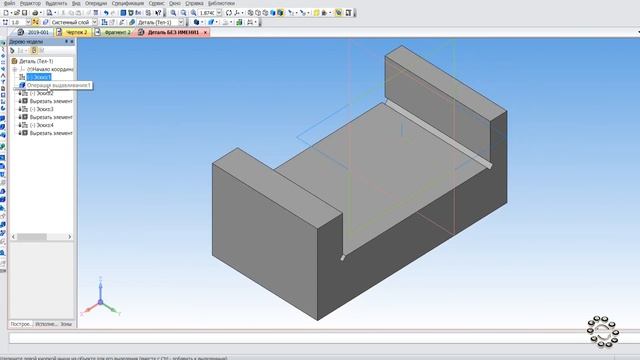
Task: Select Эскиз:4 in the model tree
Action: coord(42,125)
